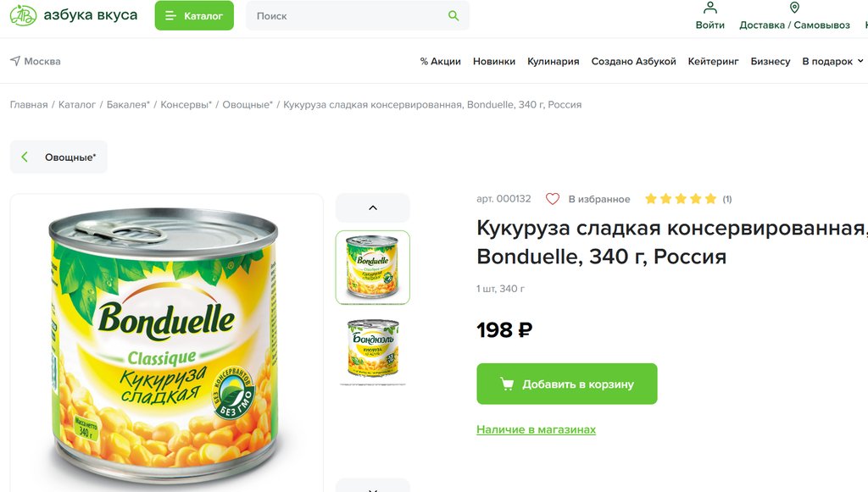The height and width of the screenshot is (492, 868).
Task: Show next thumbnails with down chevron
Action: (x=373, y=486)
